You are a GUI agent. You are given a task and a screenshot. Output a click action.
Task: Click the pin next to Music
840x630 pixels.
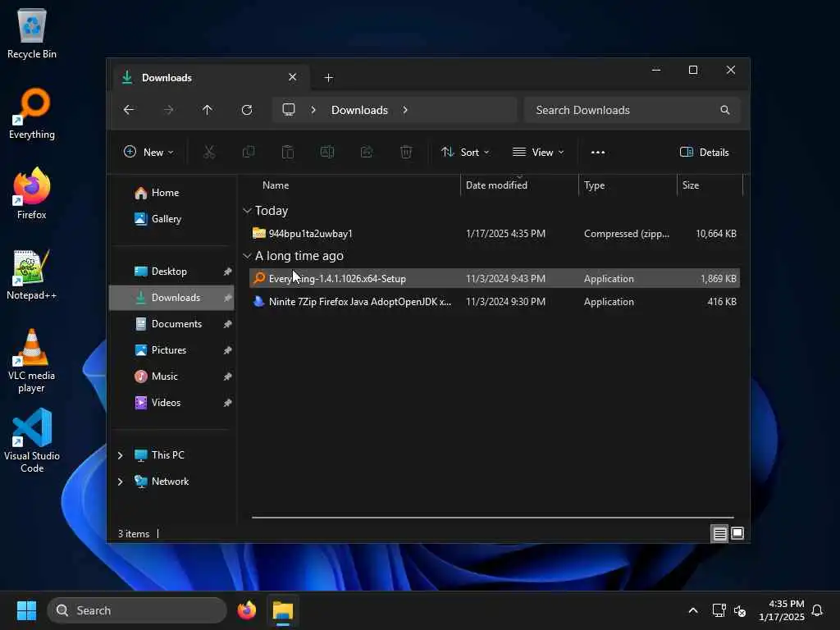(x=228, y=377)
